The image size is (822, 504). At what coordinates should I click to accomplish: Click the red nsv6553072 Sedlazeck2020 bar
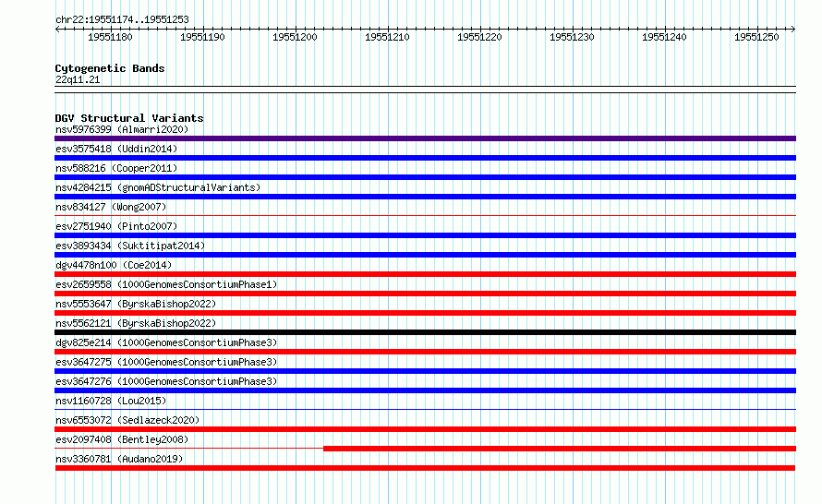tap(425, 429)
